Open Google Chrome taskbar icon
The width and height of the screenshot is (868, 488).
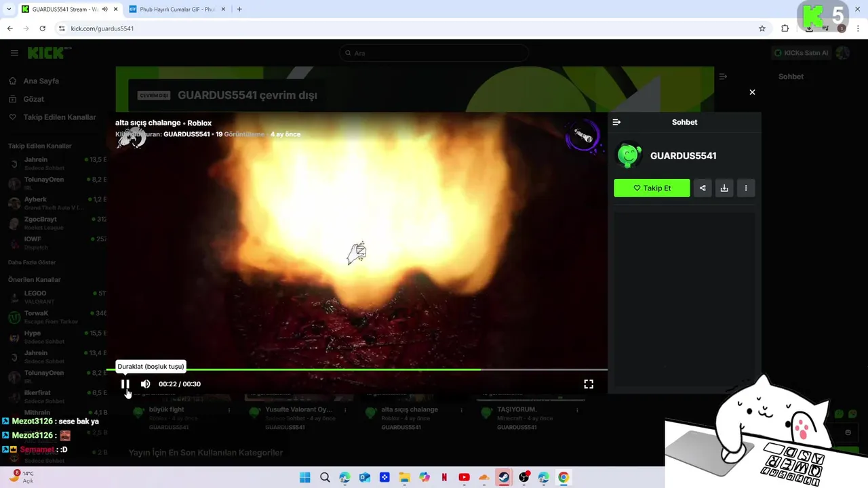564,477
